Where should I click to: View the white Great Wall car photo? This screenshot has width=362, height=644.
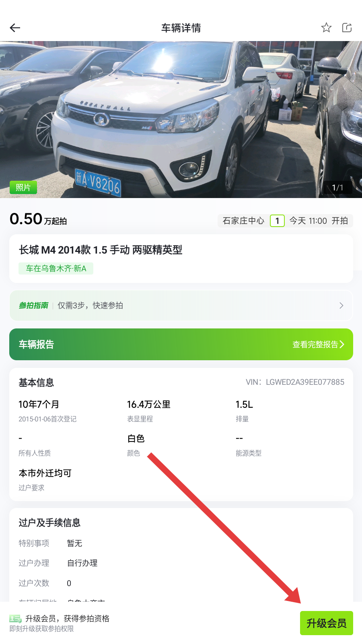pyautogui.click(x=181, y=120)
